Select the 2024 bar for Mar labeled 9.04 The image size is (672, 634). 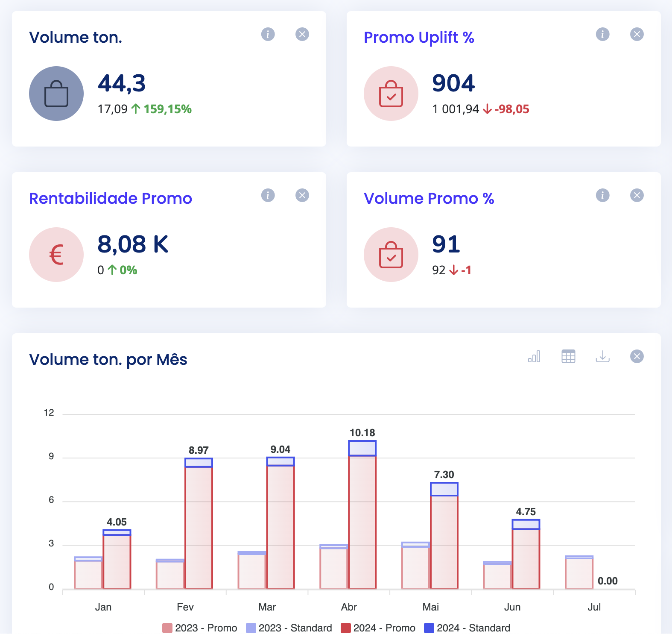coord(280,523)
